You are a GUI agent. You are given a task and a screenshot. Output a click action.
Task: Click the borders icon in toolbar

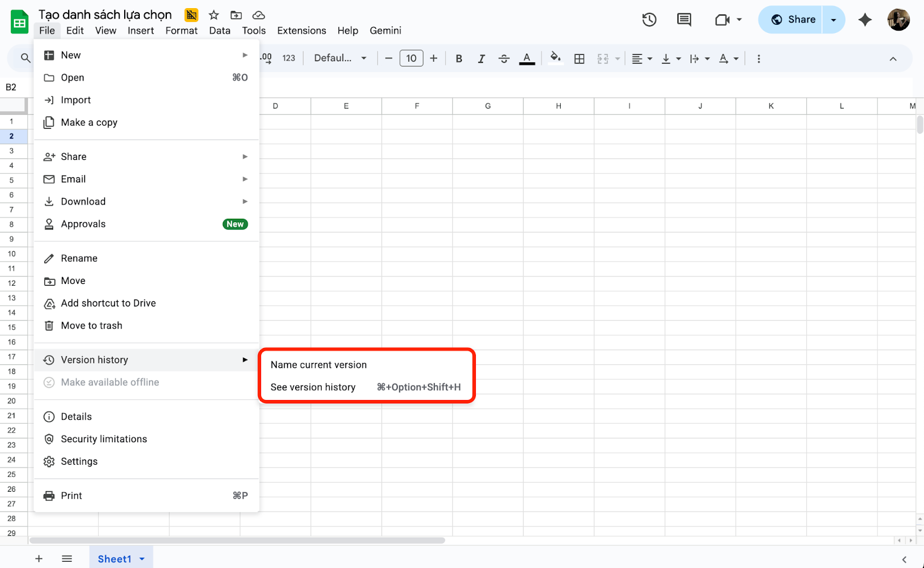579,58
